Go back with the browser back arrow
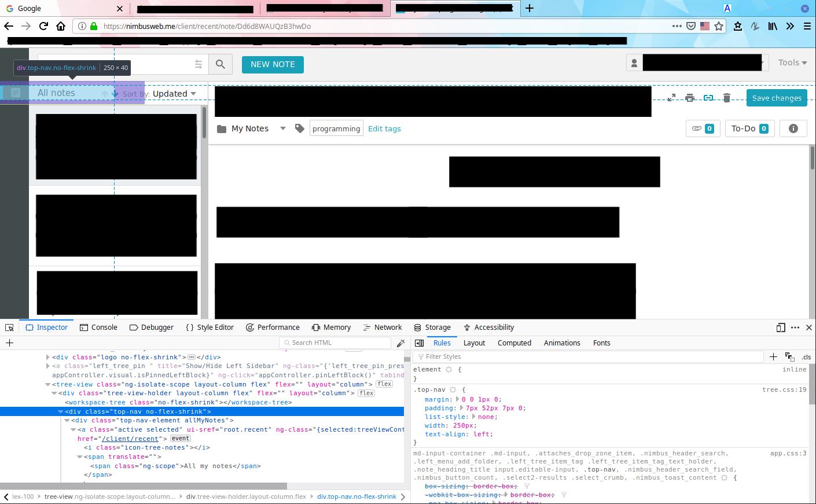Viewport: 816px width, 504px height. pos(8,26)
